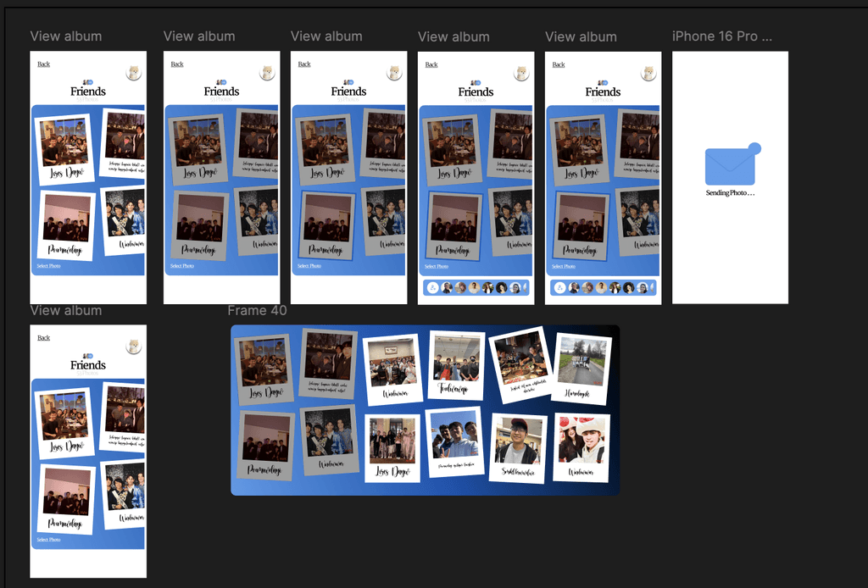
Task: Click the gray dim pink-wall suits polaroid in Frame 40
Action: point(265,446)
